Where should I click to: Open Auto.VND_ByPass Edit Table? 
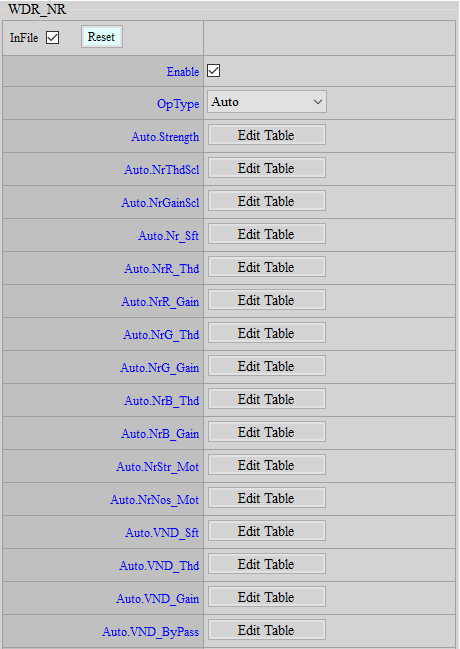click(x=267, y=630)
